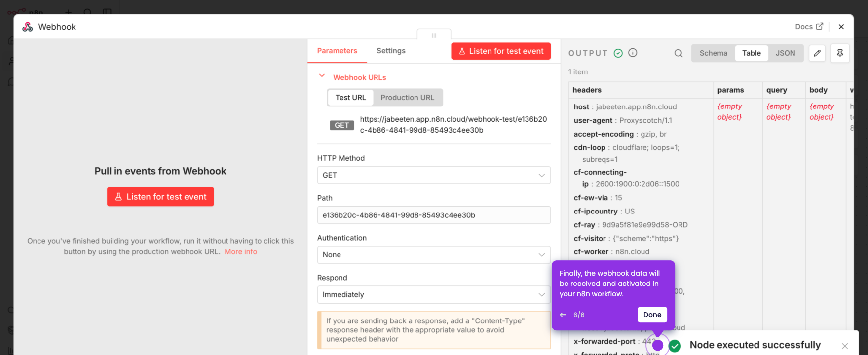This screenshot has height=355, width=868.
Task: Click the cdn-loop cloudflare row
Action: click(x=627, y=153)
